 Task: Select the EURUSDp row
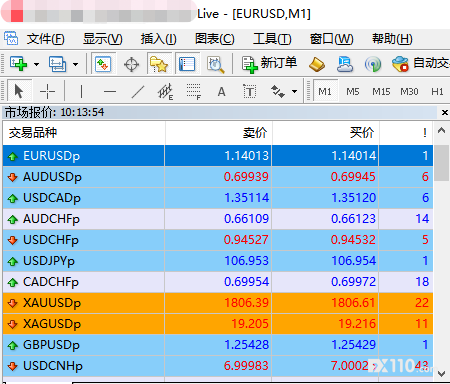[218, 155]
